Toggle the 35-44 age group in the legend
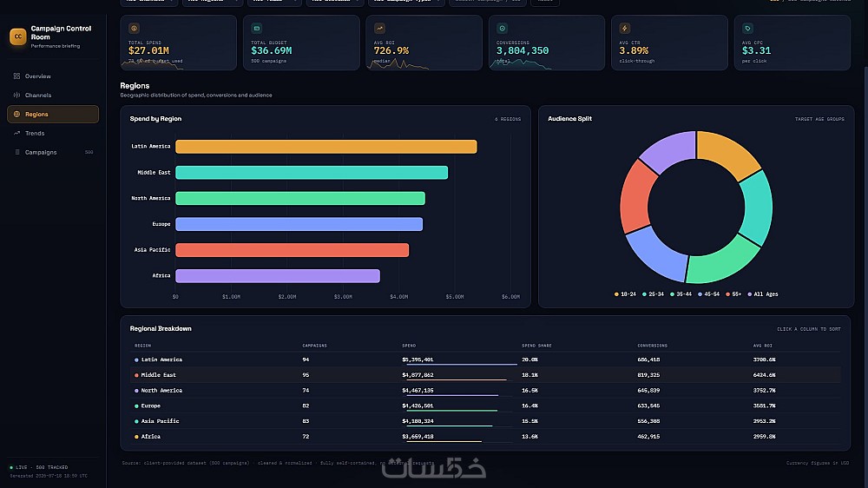This screenshot has width=868, height=488. tap(681, 294)
